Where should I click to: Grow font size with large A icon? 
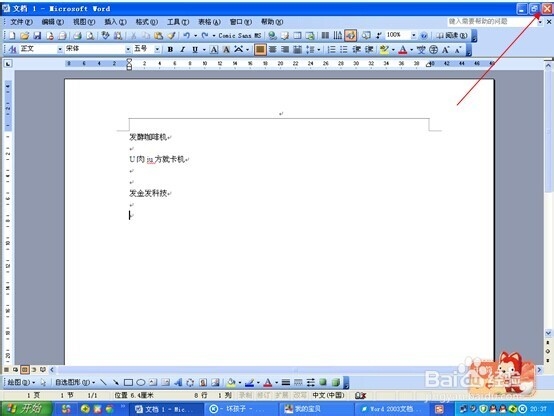coord(446,50)
